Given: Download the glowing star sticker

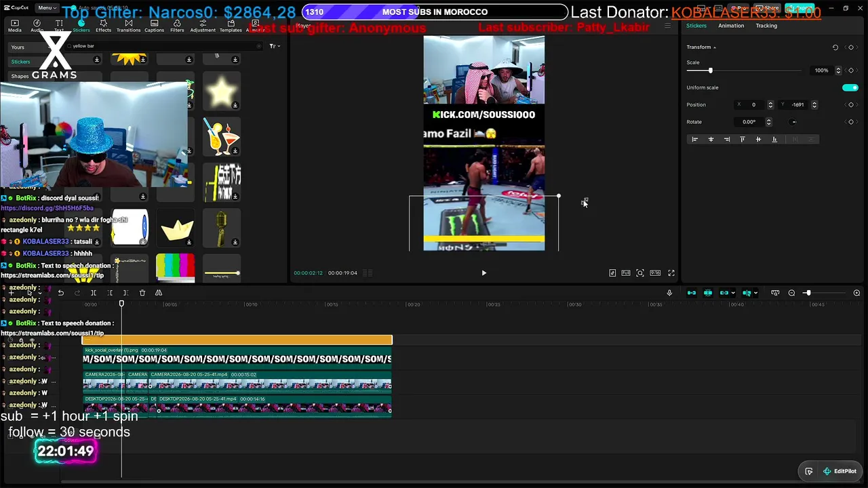Looking at the screenshot, I should tap(235, 105).
